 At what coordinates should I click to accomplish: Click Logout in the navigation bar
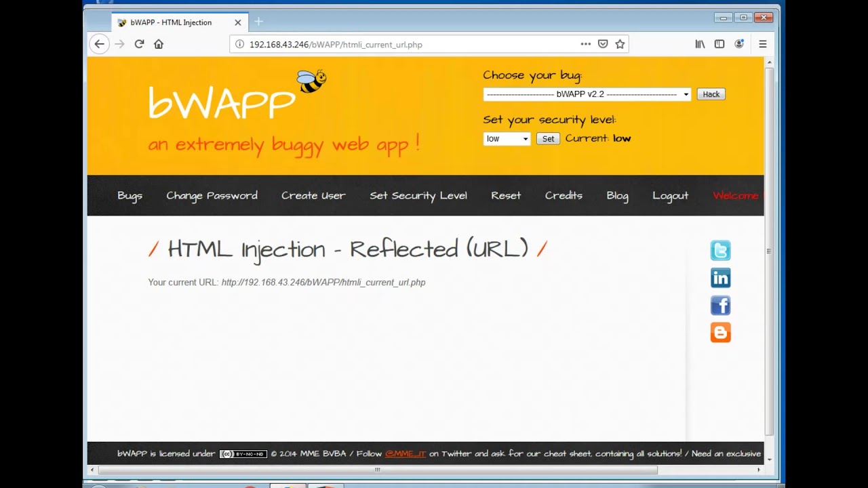coord(670,195)
